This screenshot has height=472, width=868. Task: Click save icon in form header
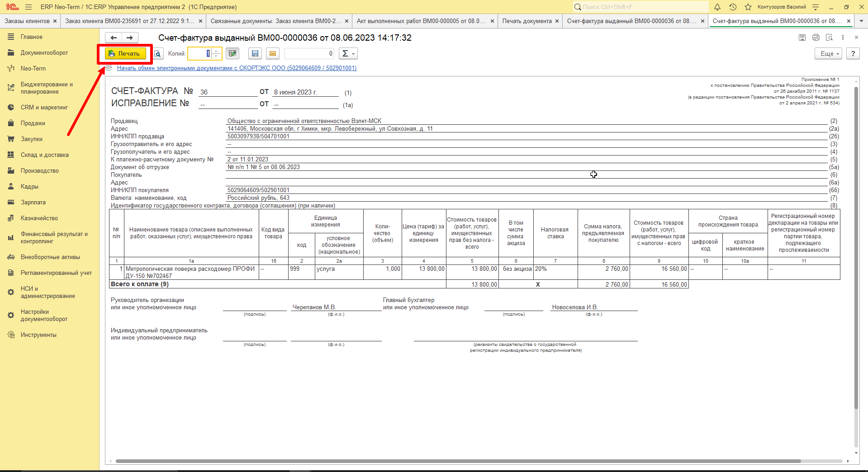pyautogui.click(x=802, y=38)
